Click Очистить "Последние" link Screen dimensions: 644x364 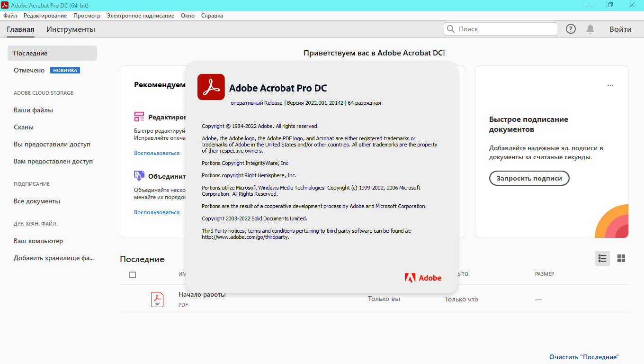point(584,357)
